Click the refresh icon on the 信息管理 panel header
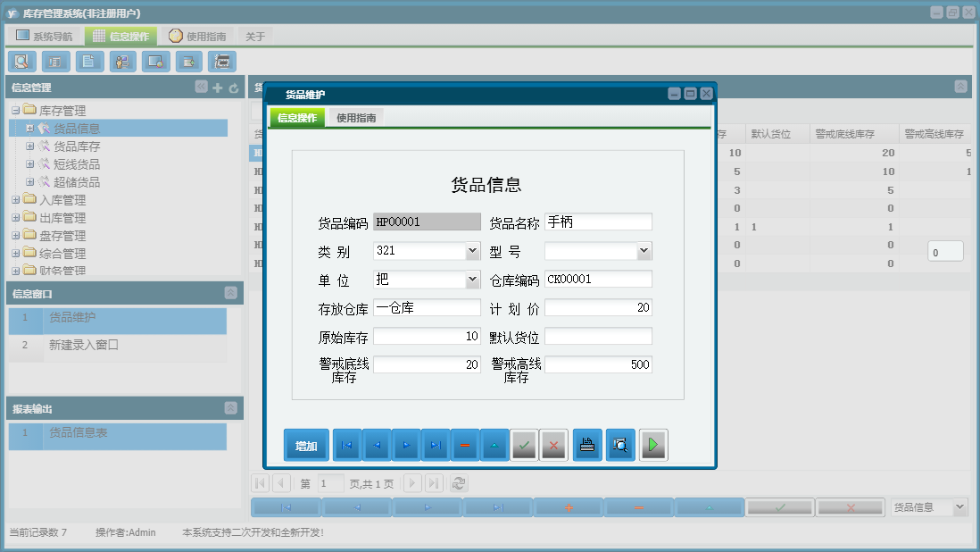This screenshot has height=552, width=980. click(233, 87)
